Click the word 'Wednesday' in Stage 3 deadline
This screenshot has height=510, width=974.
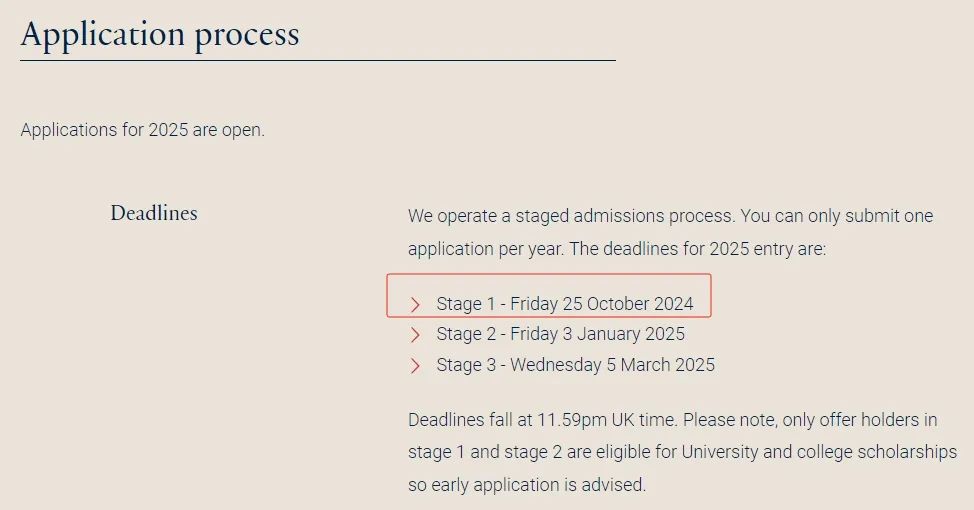pos(556,365)
